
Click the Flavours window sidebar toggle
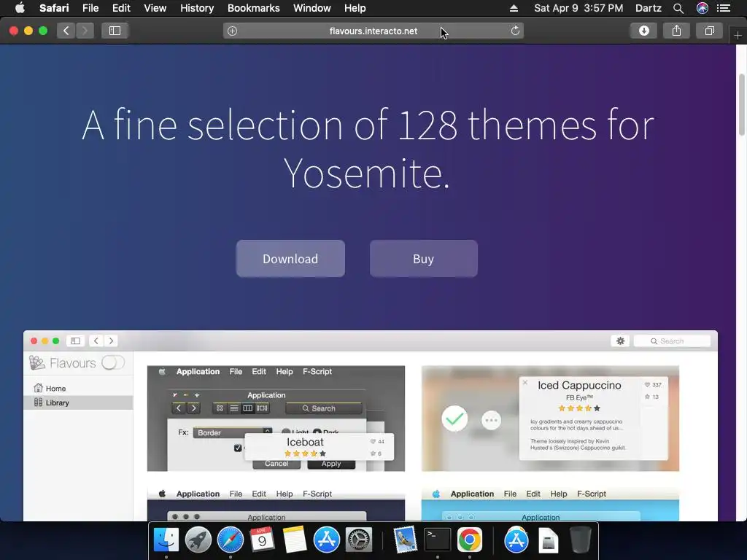point(75,341)
